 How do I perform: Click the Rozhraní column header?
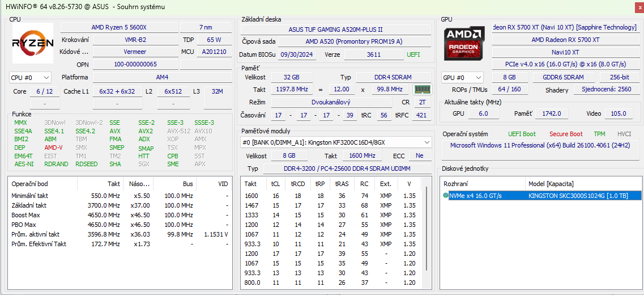tap(455, 184)
